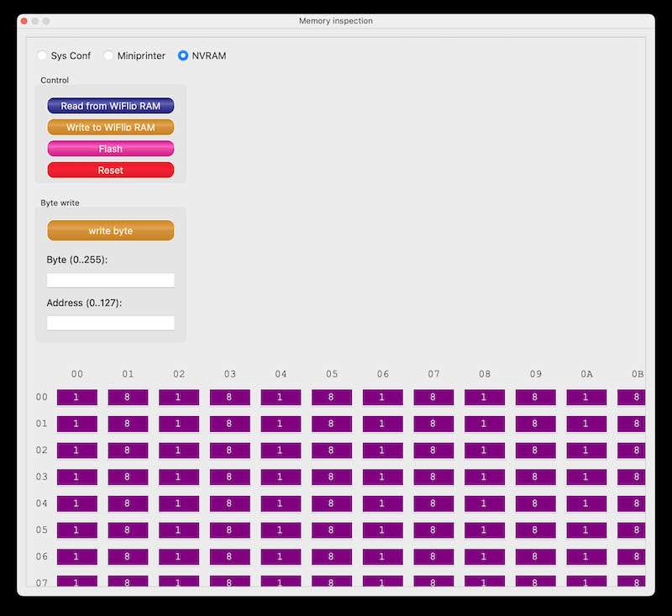Select the Sys Conf radio button
The image size is (672, 616).
click(42, 55)
